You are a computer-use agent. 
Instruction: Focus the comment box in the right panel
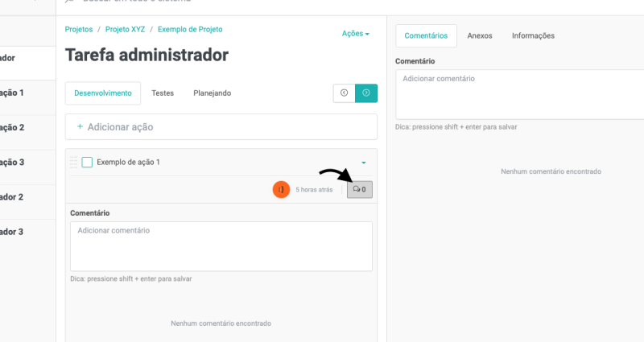click(x=519, y=93)
